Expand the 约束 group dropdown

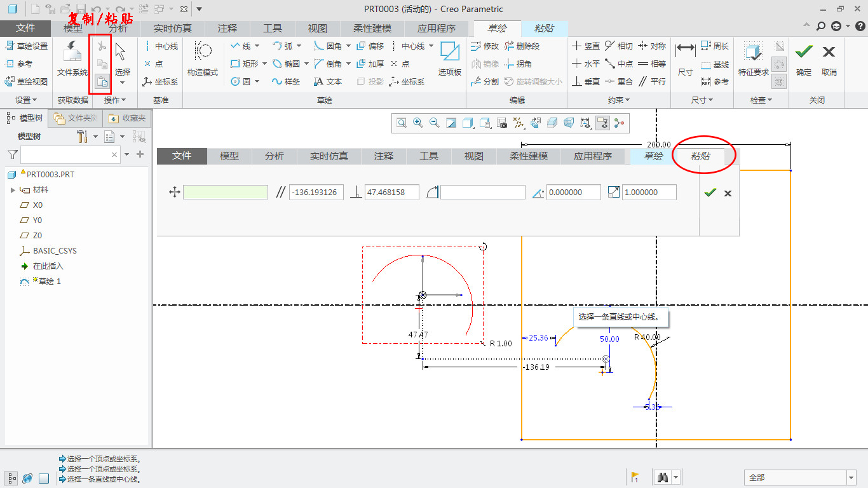[619, 100]
